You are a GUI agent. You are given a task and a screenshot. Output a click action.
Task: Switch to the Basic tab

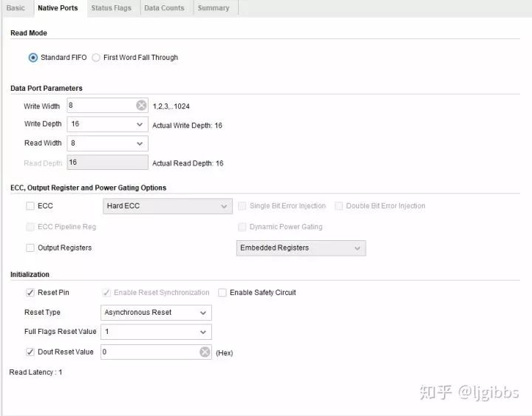[x=16, y=8]
